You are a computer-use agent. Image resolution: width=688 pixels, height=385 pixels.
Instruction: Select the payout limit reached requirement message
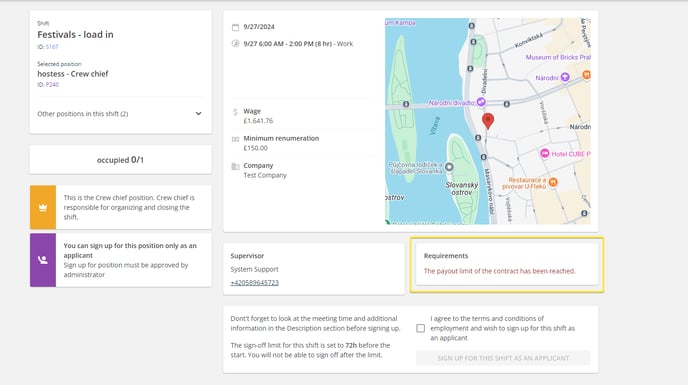[499, 271]
